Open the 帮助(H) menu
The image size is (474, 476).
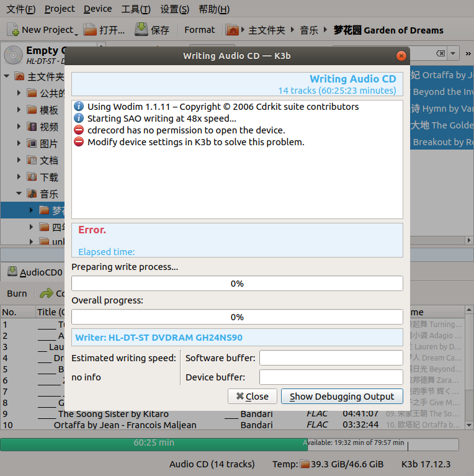(x=214, y=9)
